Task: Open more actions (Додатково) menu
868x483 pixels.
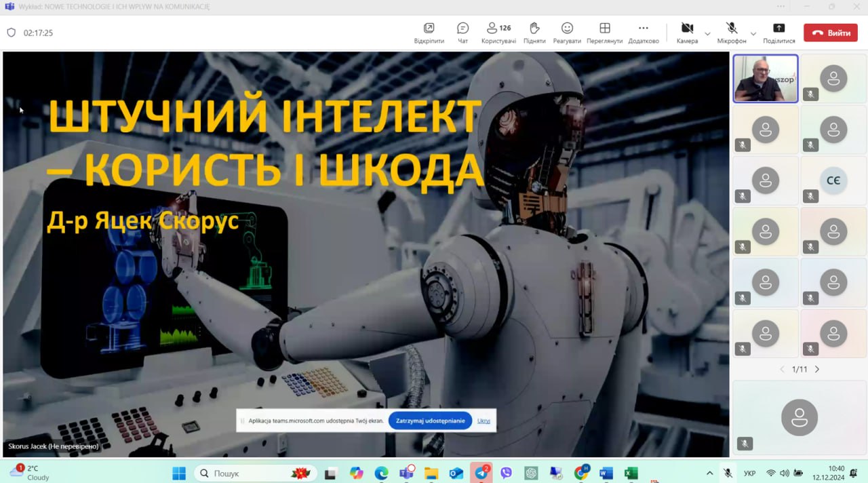Action: click(643, 32)
